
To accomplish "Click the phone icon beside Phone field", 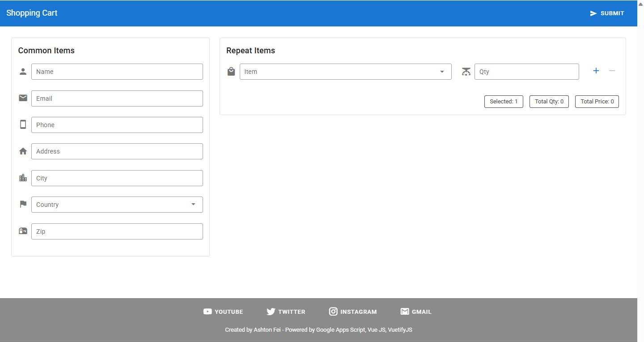I will [23, 124].
